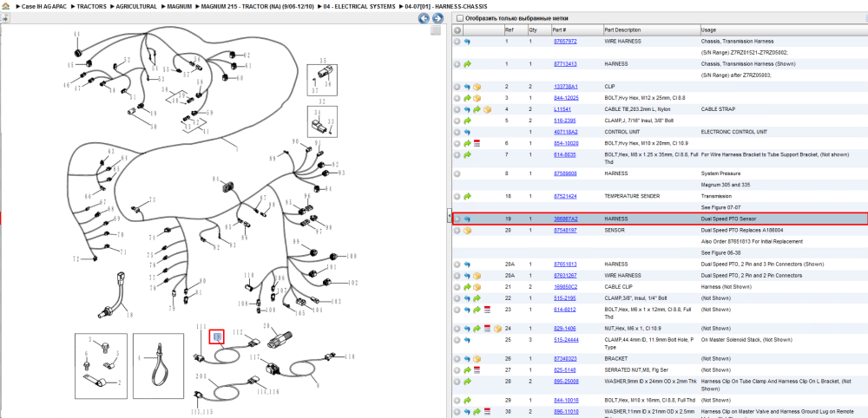Viewport: 868px width, 418px height.
Task: Select 'BRACKET' description cell
Action: click(x=615, y=358)
